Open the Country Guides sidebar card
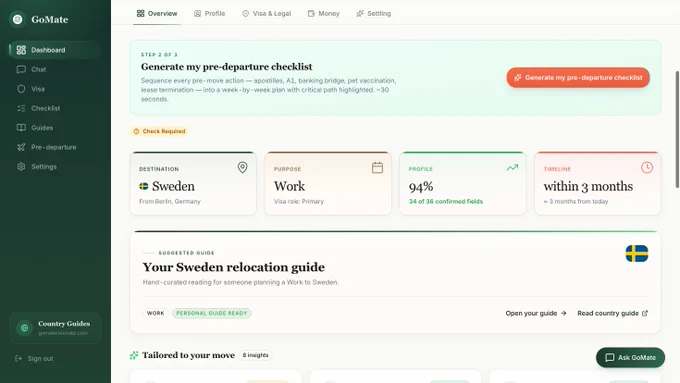This screenshot has height=383, width=680. 55,328
